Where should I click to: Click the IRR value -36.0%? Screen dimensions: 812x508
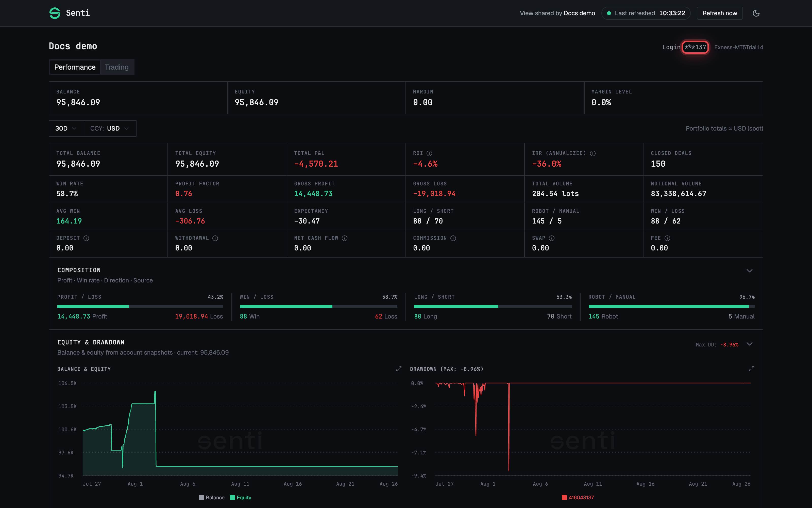(x=547, y=164)
